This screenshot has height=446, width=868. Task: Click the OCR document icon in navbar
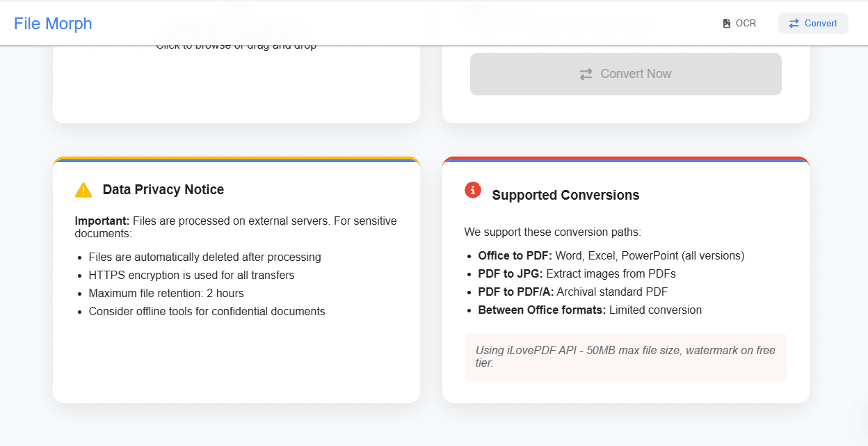point(727,23)
